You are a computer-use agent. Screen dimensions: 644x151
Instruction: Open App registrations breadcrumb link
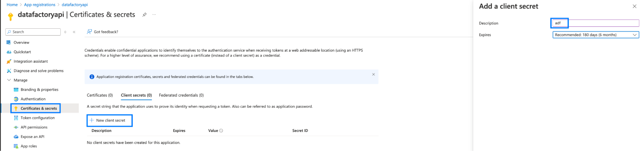(40, 5)
